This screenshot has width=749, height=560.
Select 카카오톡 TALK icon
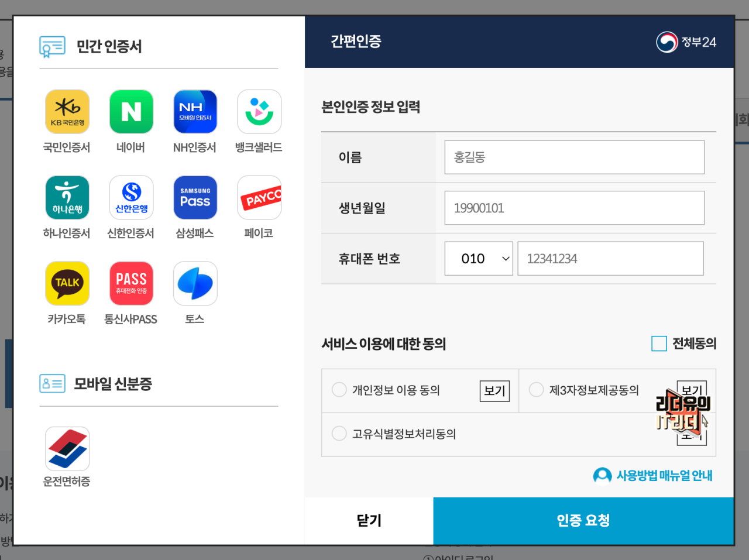click(x=67, y=283)
